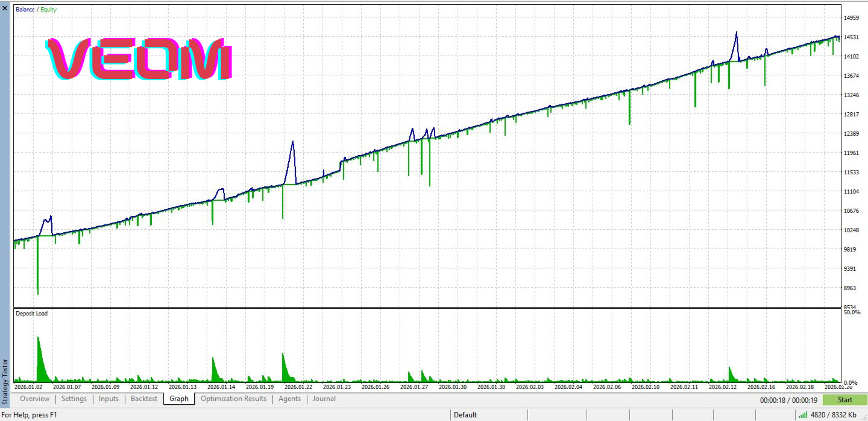This screenshot has height=421, width=868.
Task: Click the 14959 value on axis
Action: point(853,18)
